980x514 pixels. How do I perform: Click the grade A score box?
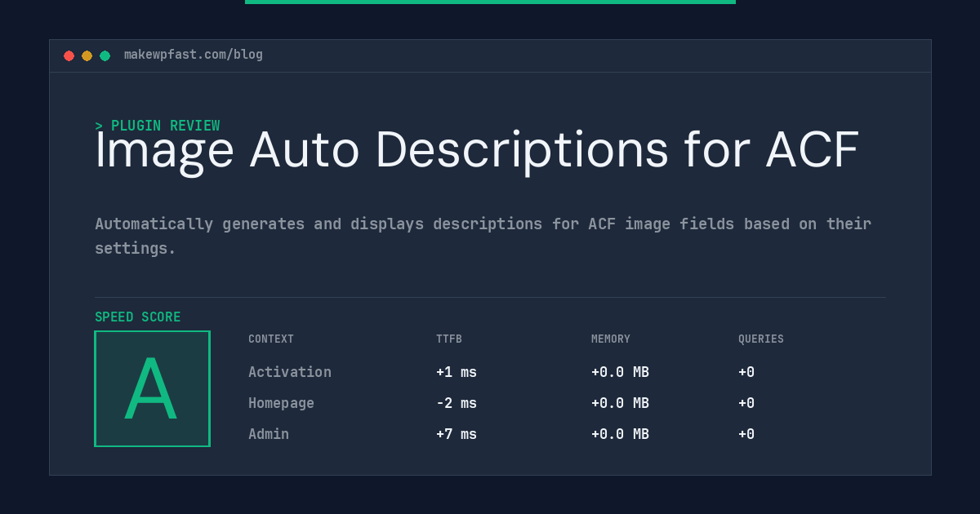152,388
